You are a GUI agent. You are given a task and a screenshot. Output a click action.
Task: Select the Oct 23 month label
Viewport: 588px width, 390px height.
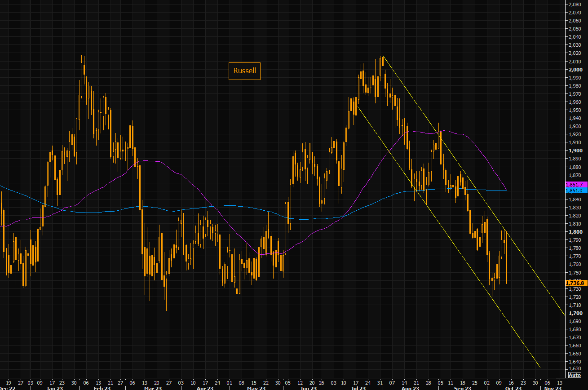[x=513, y=387]
